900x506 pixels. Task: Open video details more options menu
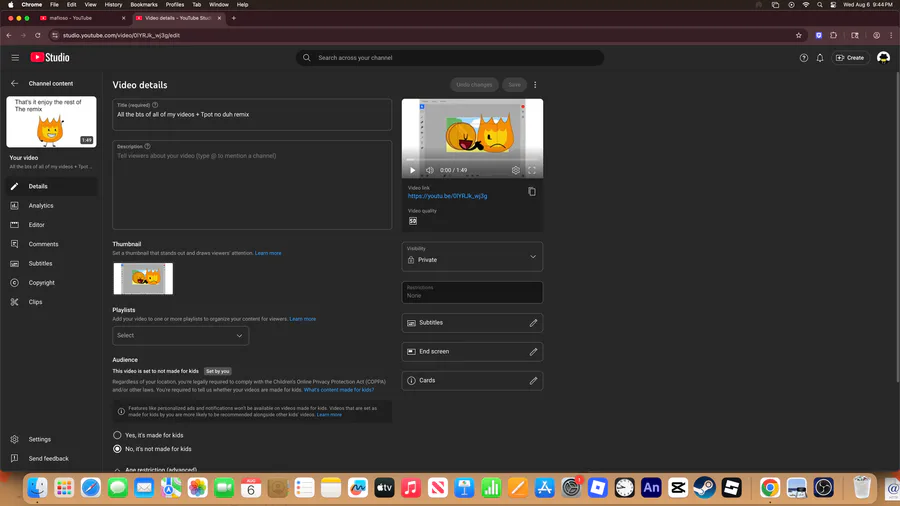pyautogui.click(x=535, y=85)
